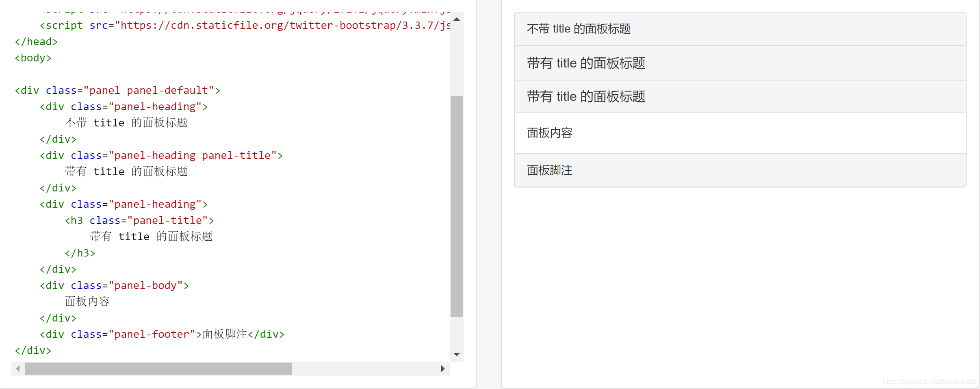
Task: Click the 'panel-heading panel-title' div code line
Action: (x=161, y=155)
